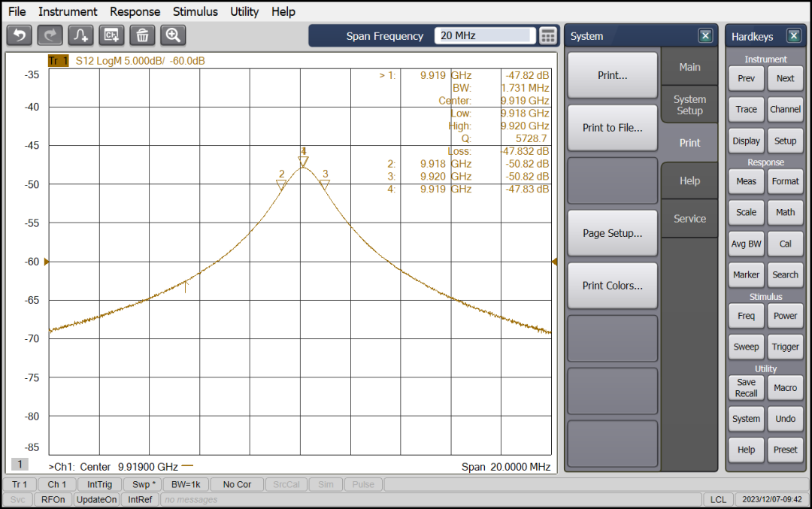Image resolution: width=812 pixels, height=509 pixels.
Task: Click the System hardkey
Action: [747, 419]
